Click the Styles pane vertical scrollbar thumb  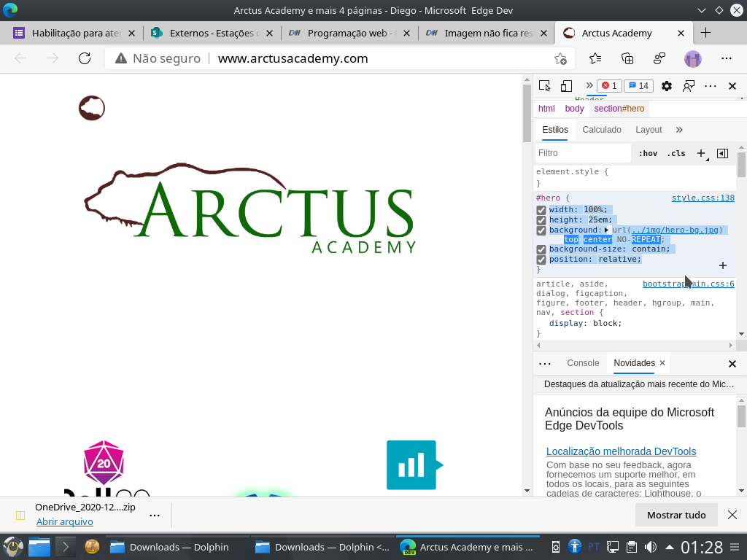coord(741,165)
